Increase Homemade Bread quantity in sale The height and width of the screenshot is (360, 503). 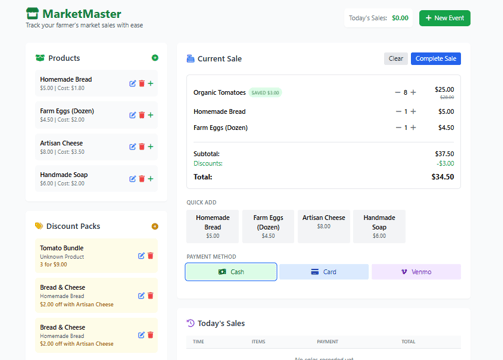tap(413, 111)
